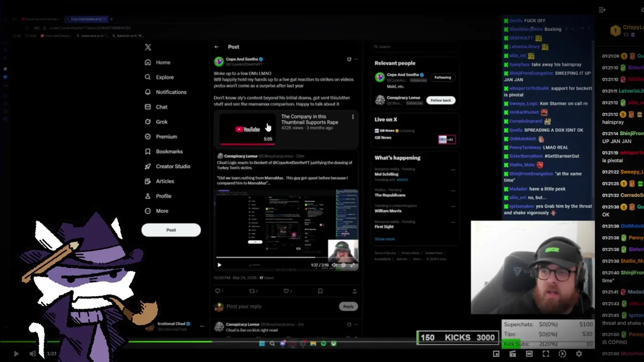Open the player settings gear
The width and height of the screenshot is (644, 362).
point(579,354)
